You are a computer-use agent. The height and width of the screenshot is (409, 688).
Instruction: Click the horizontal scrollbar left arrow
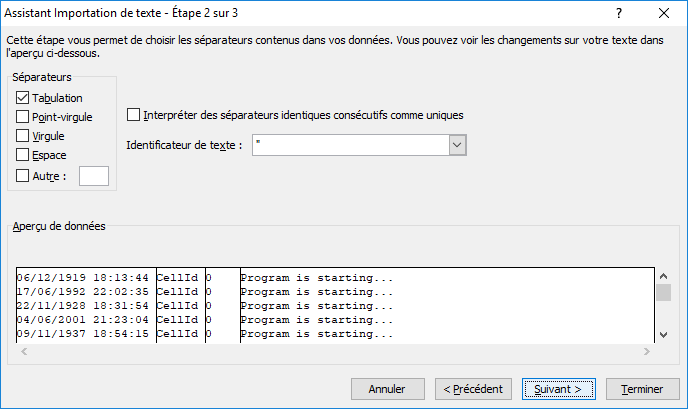(x=23, y=352)
